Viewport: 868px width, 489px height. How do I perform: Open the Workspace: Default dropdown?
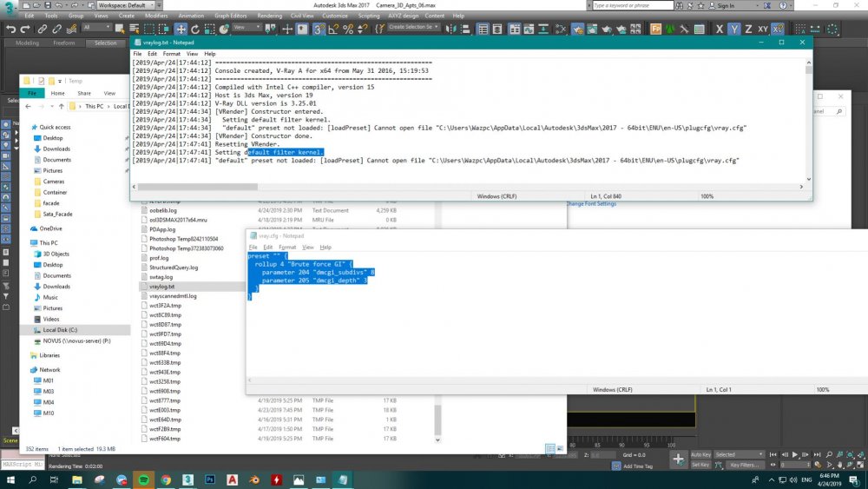(124, 5)
